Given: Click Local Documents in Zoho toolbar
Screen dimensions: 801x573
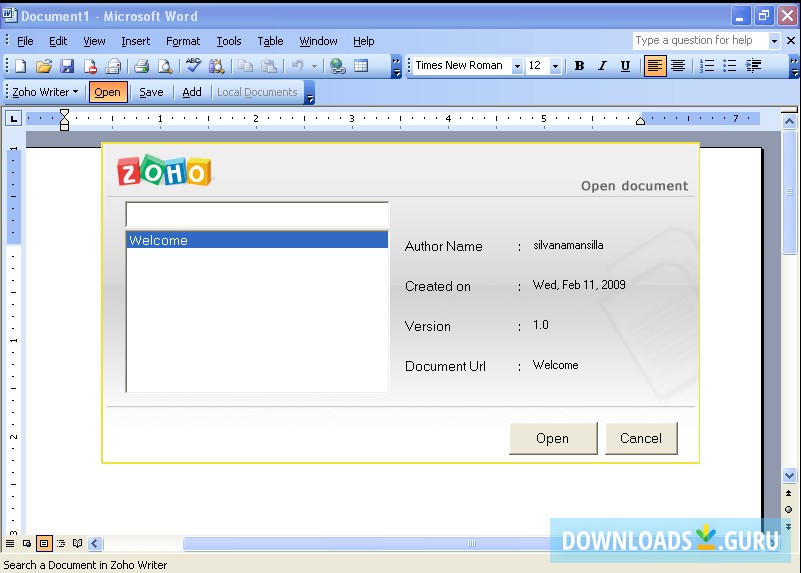Looking at the screenshot, I should pyautogui.click(x=257, y=92).
